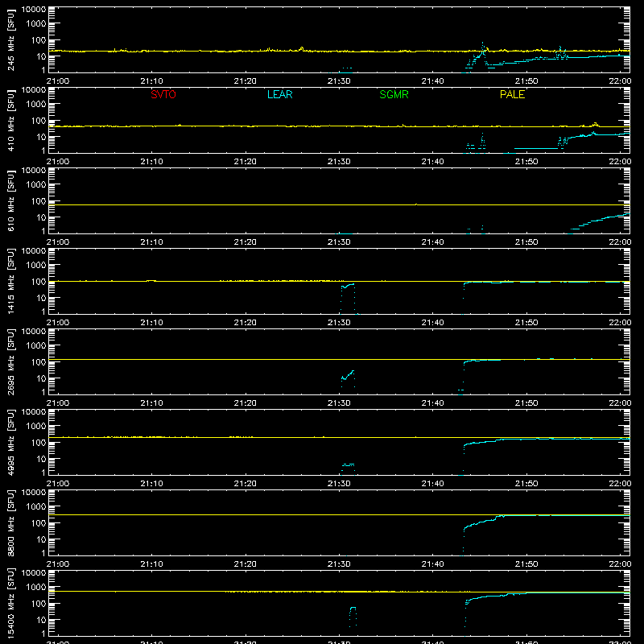Click 21:10 label under the 245 MHz panel
The image size is (644, 644).
pyautogui.click(x=151, y=81)
